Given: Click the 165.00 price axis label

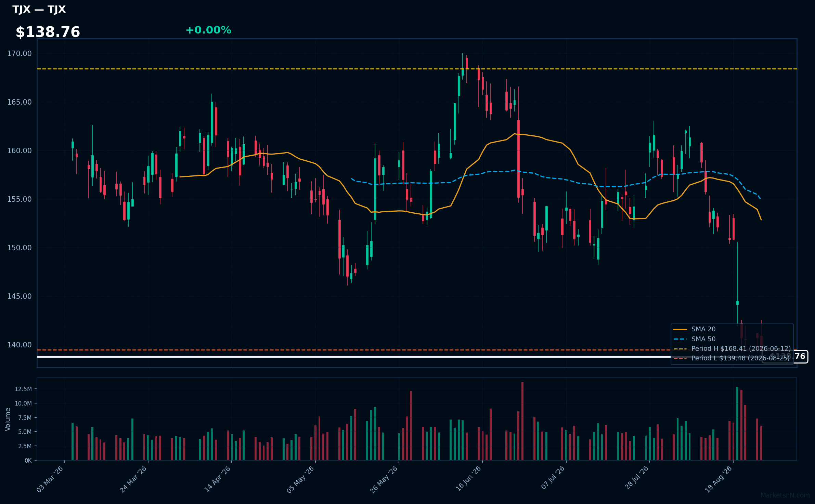Looking at the screenshot, I should coord(20,102).
